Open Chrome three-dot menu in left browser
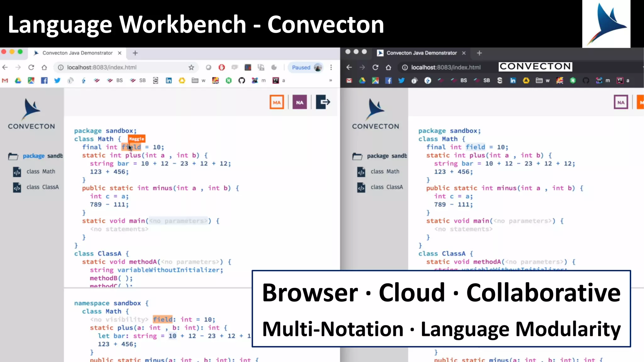 [x=331, y=67]
